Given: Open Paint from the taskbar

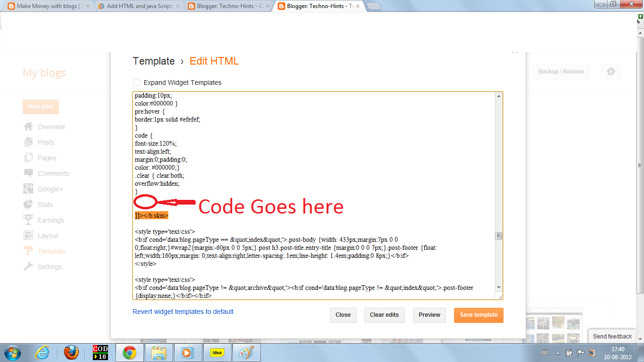Looking at the screenshot, I should click(246, 353).
